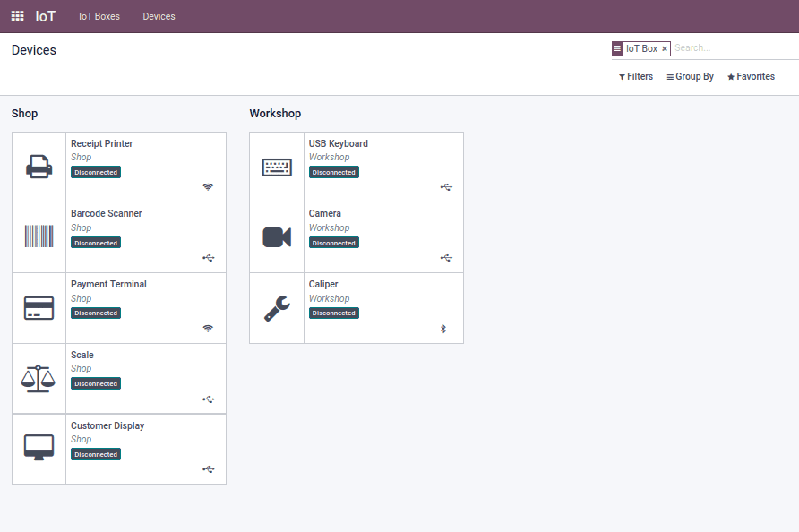Image resolution: width=799 pixels, height=532 pixels.
Task: Click Customer Display's Disconnected badge
Action: [96, 455]
